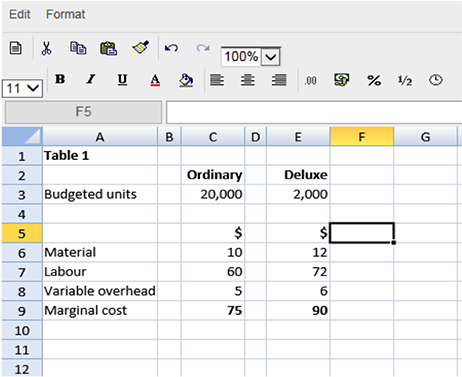Toggle Underline formatting
The image size is (462, 377).
[x=122, y=80]
